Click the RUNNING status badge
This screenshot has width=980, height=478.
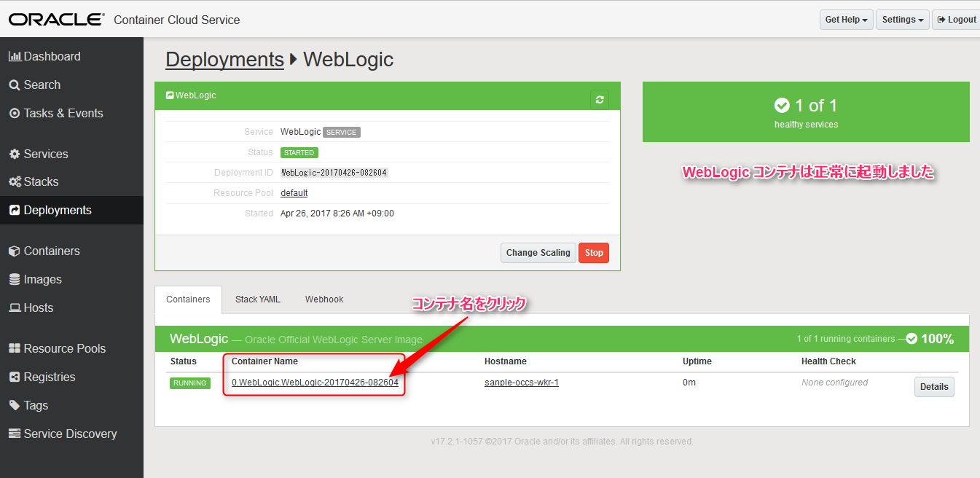pyautogui.click(x=190, y=383)
